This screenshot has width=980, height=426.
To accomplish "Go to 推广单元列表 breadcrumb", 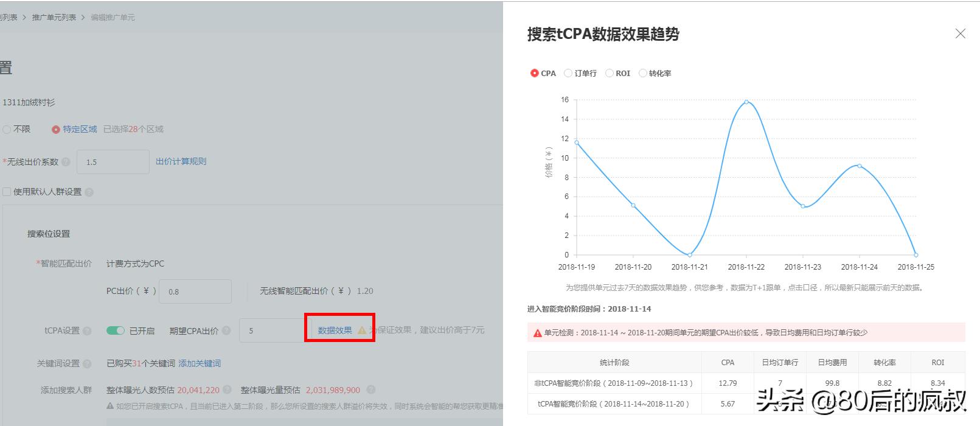I will coord(54,17).
